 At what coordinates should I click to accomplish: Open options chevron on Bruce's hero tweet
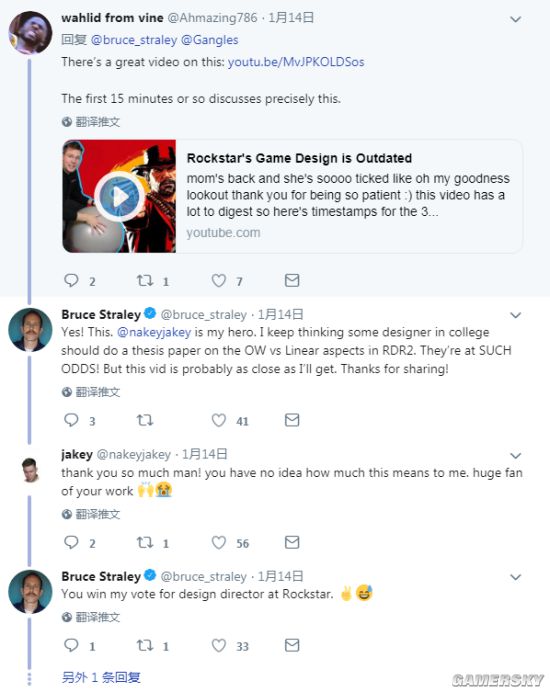click(516, 315)
